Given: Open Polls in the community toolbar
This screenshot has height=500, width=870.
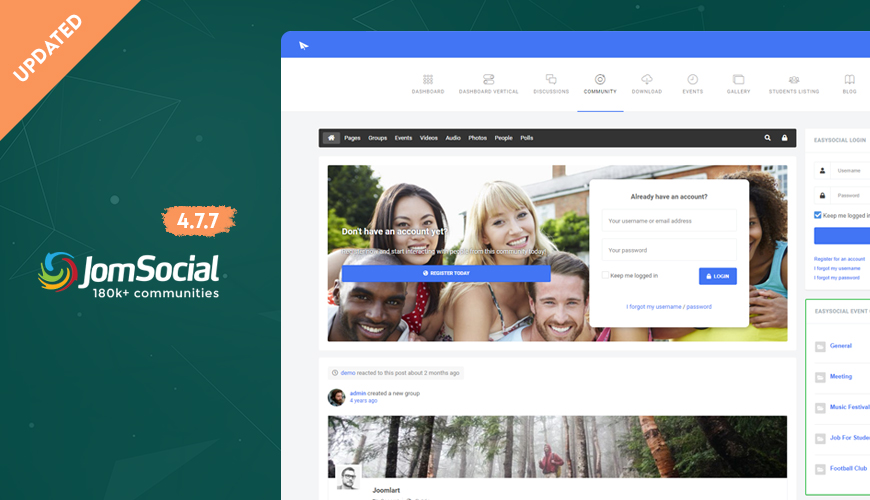Looking at the screenshot, I should 527,138.
